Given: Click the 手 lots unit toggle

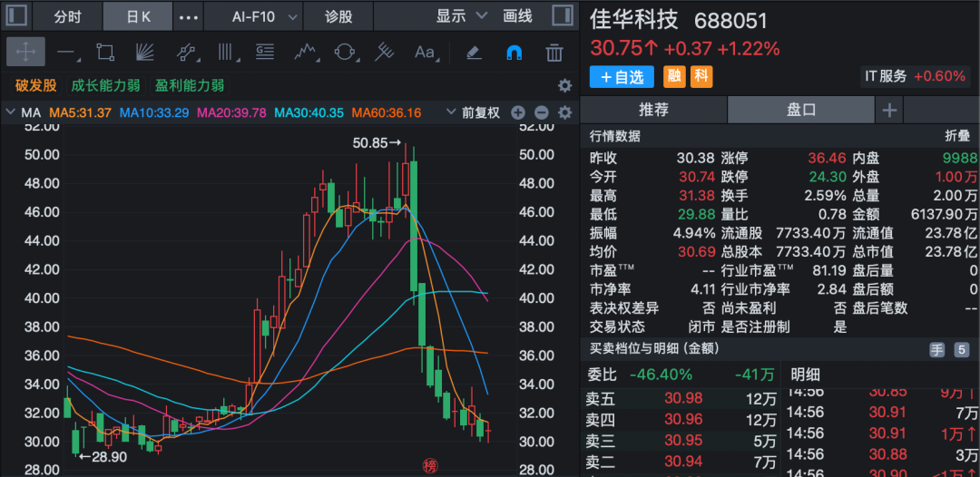Looking at the screenshot, I should point(936,350).
